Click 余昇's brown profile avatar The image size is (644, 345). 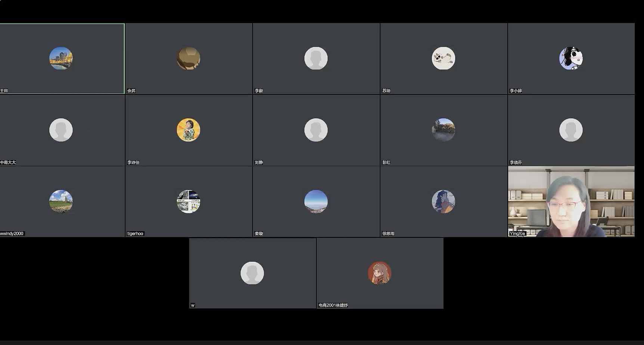[188, 58]
